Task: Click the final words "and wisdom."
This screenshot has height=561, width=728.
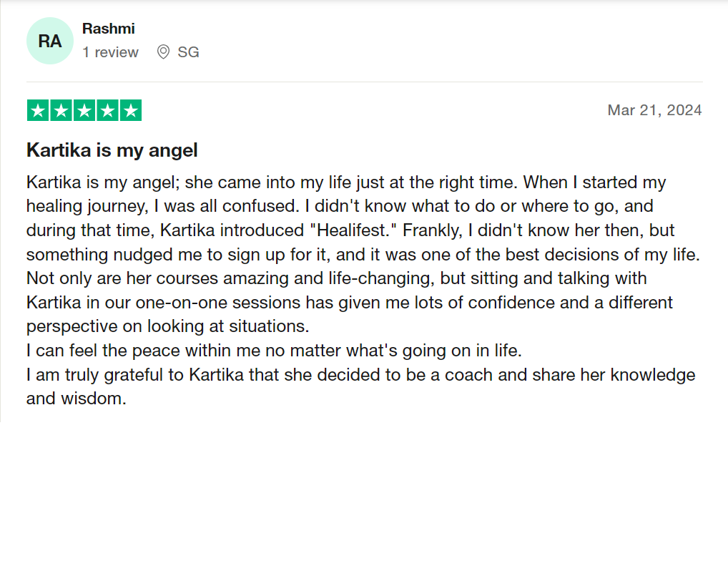Action: coord(76,399)
